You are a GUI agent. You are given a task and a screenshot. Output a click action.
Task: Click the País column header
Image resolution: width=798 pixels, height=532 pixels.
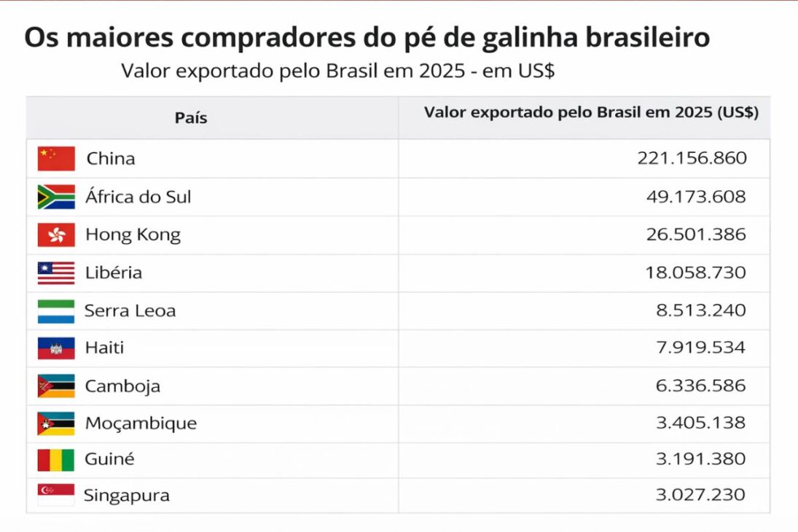click(x=191, y=118)
